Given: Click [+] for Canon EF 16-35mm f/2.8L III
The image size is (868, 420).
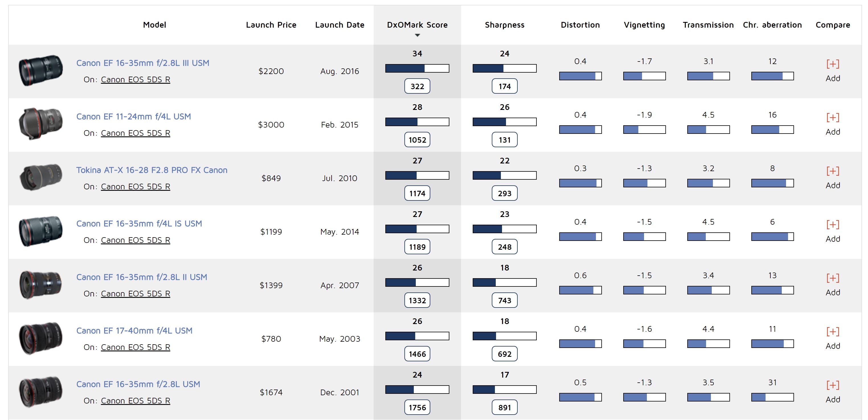Looking at the screenshot, I should (x=832, y=64).
